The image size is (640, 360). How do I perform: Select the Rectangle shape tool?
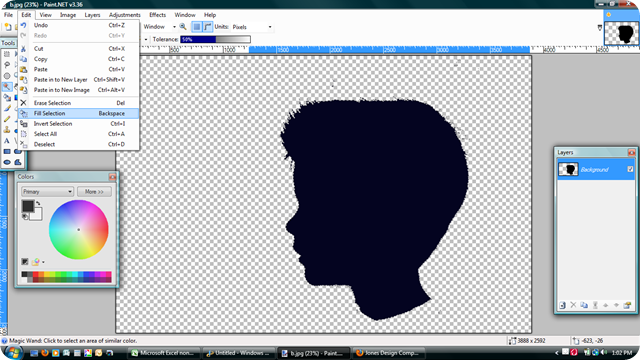click(7, 151)
